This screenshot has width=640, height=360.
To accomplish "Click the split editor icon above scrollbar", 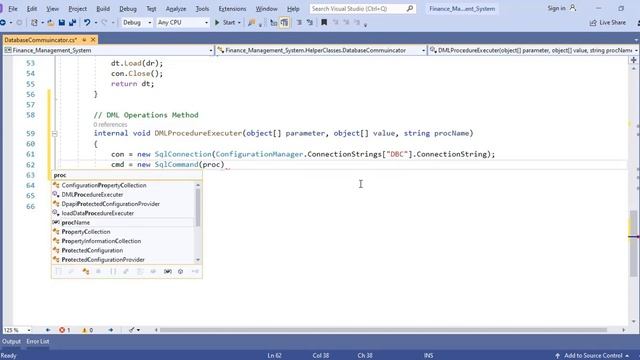I will click(x=633, y=60).
